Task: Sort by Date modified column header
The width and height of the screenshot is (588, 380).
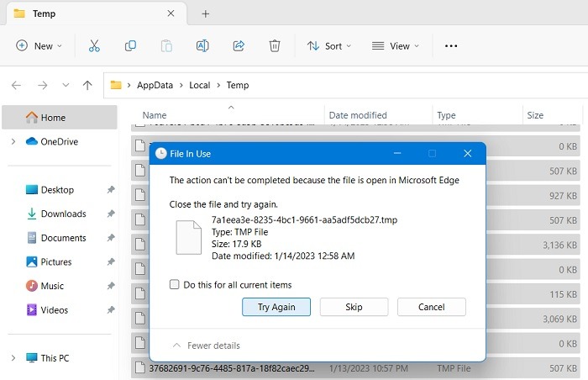Action: click(x=378, y=115)
